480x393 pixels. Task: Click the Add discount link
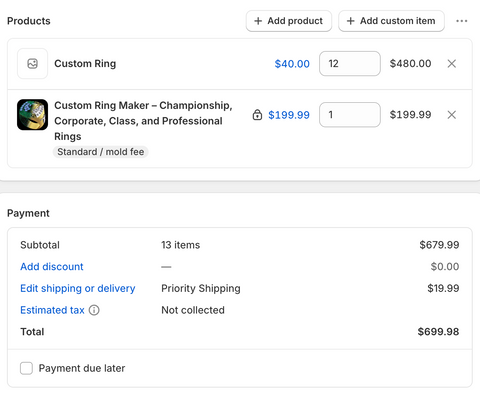(x=52, y=267)
